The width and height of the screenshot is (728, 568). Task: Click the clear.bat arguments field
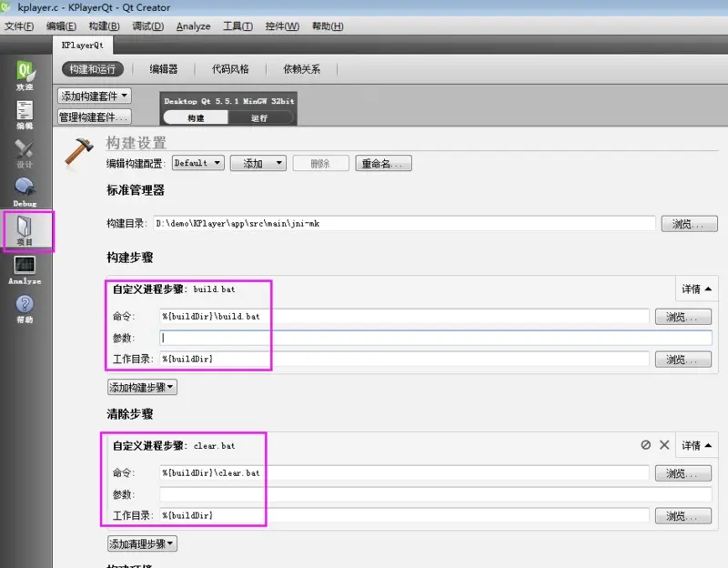point(436,494)
